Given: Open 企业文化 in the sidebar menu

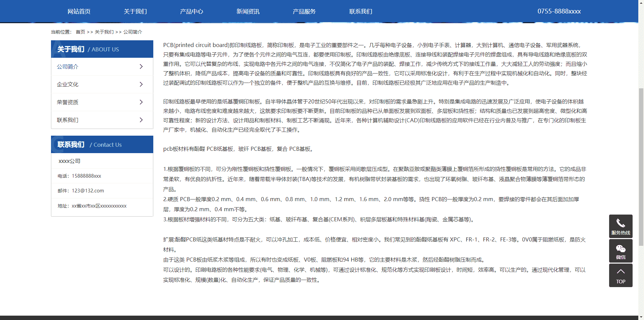Looking at the screenshot, I should tap(102, 84).
